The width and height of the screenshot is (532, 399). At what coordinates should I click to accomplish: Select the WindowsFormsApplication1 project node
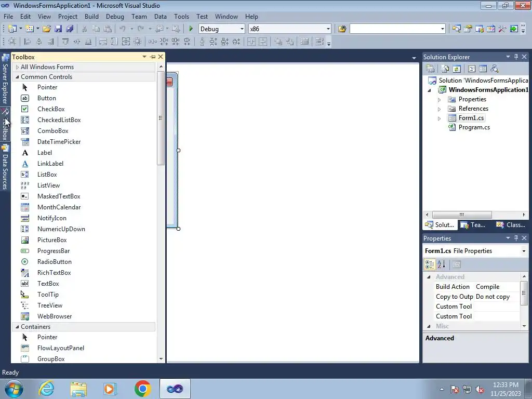[x=488, y=90]
